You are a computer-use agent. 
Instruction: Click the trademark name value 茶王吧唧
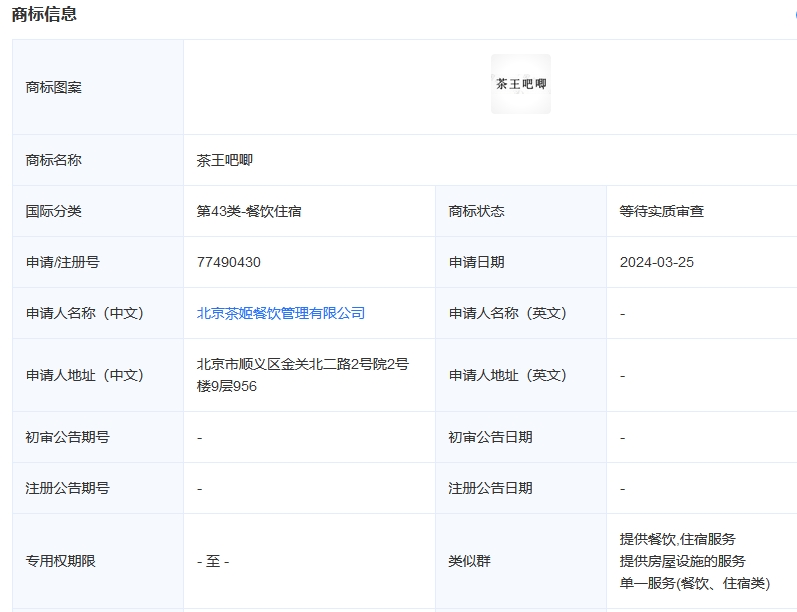coord(225,160)
